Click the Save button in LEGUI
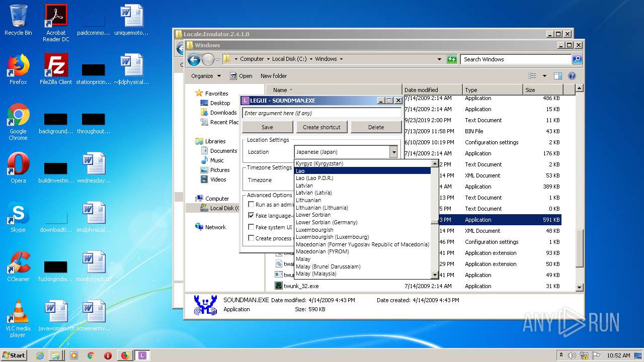 (x=268, y=127)
